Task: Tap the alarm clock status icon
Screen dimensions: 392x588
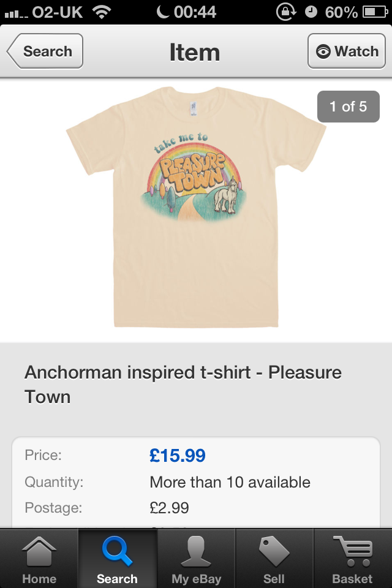Action: click(x=311, y=12)
